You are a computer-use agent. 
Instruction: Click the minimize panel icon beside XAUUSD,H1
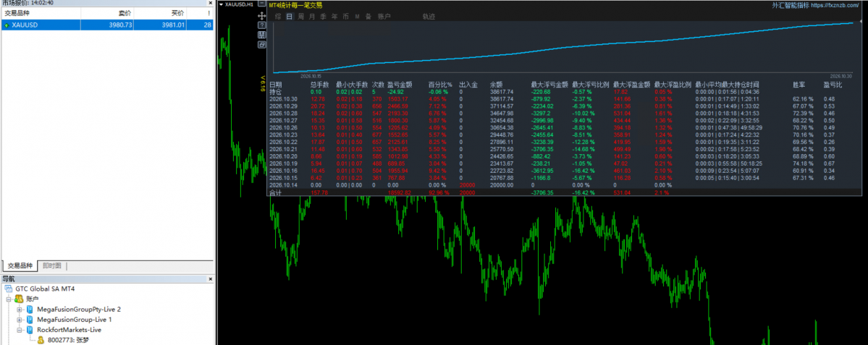(261, 4)
